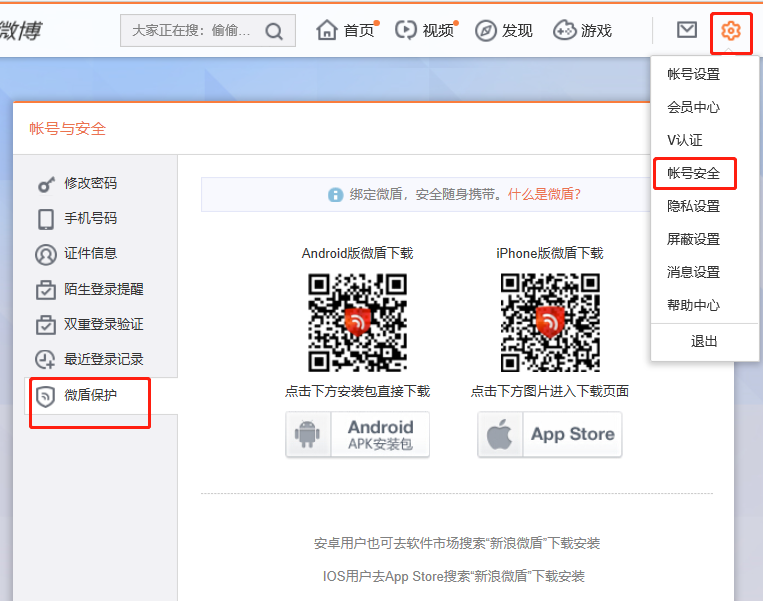Click the checkbox icon beside 陌生登录提醒
This screenshot has width=763, height=601.
tap(46, 290)
